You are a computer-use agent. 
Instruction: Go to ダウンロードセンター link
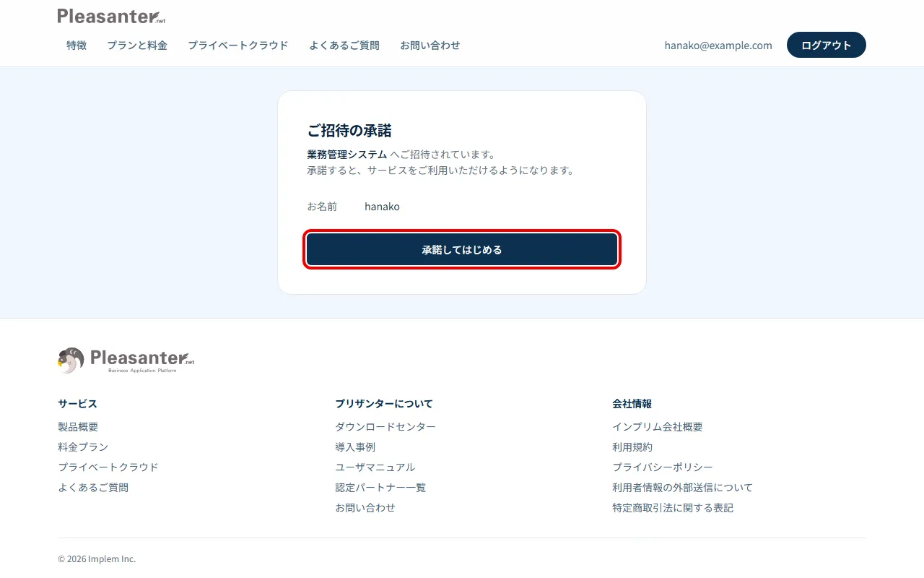[385, 427]
